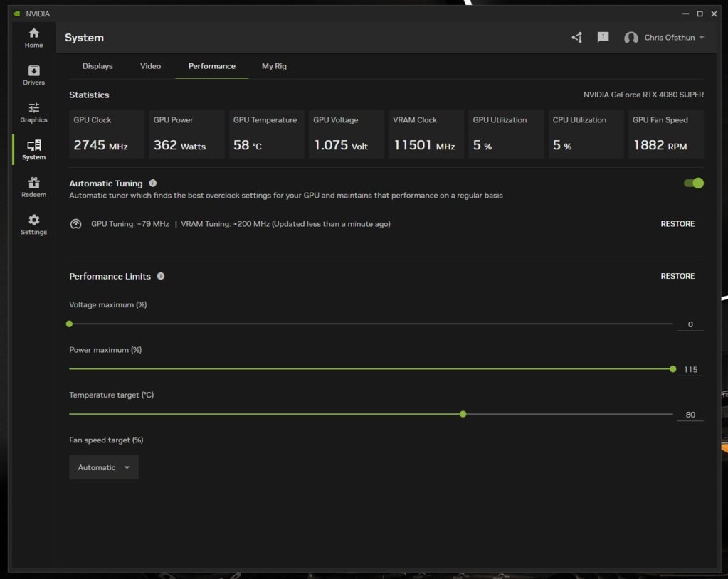Restore the Automatic Tuning settings
Screen dimensions: 728x579
pyautogui.click(x=677, y=224)
